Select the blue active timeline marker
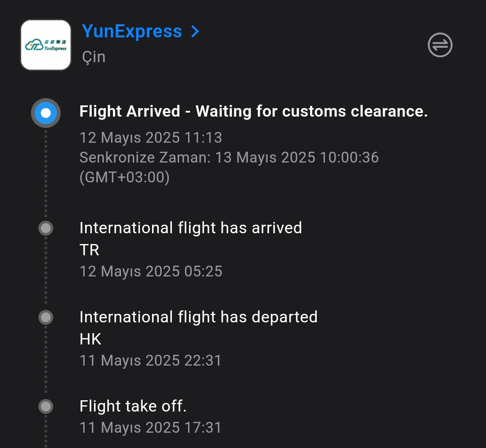The image size is (486, 448). pos(45,113)
